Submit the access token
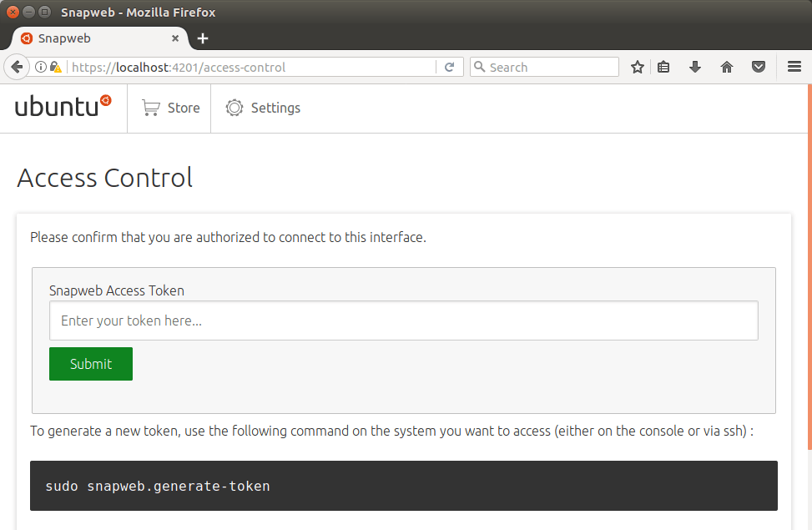This screenshot has height=530, width=812. (x=91, y=364)
